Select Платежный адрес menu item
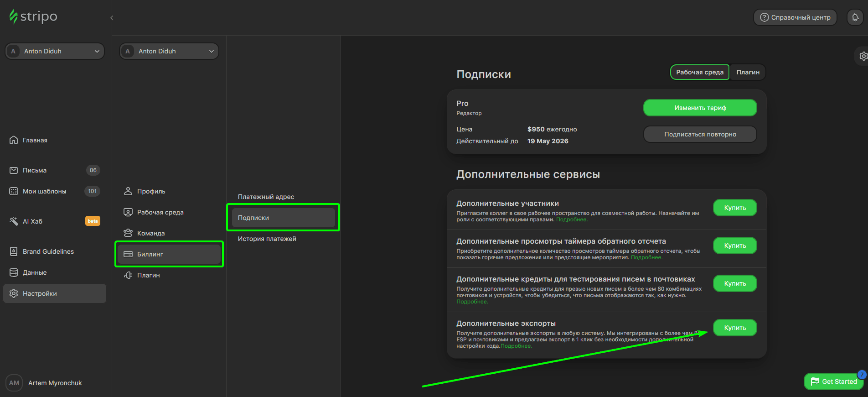Viewport: 868px width, 397px height. [x=266, y=197]
